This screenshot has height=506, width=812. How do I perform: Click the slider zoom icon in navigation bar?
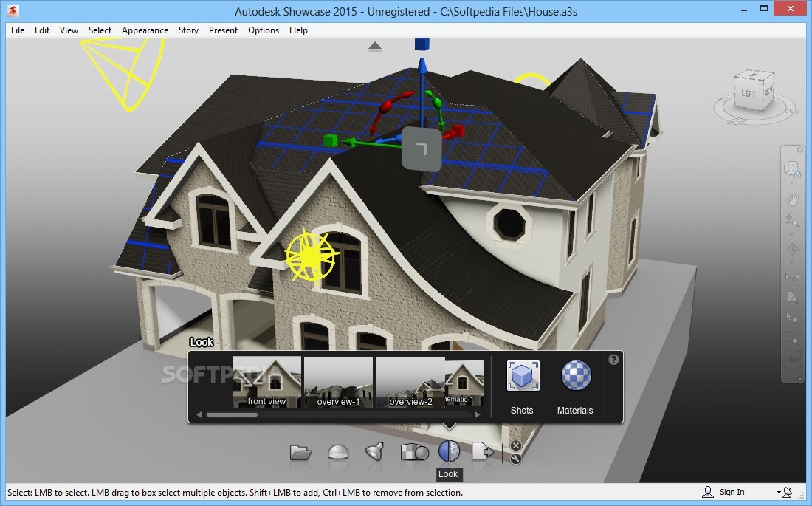[x=792, y=341]
